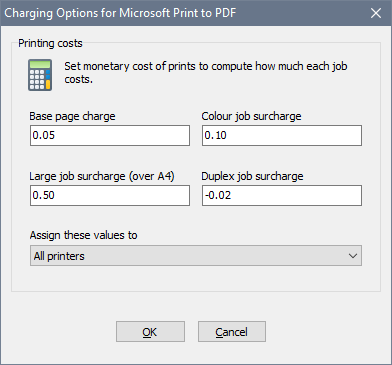This screenshot has height=365, width=392.
Task: Open the Assign these values to dropdown
Action: pos(196,256)
